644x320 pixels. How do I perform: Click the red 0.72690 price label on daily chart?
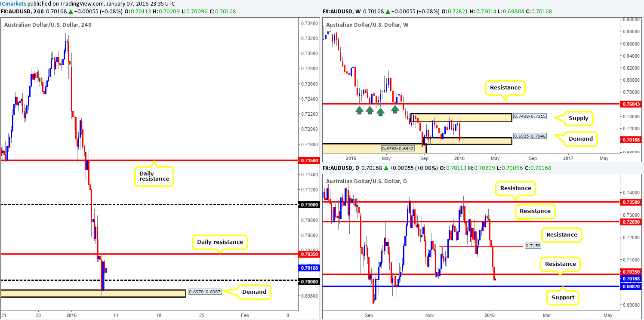(x=631, y=222)
